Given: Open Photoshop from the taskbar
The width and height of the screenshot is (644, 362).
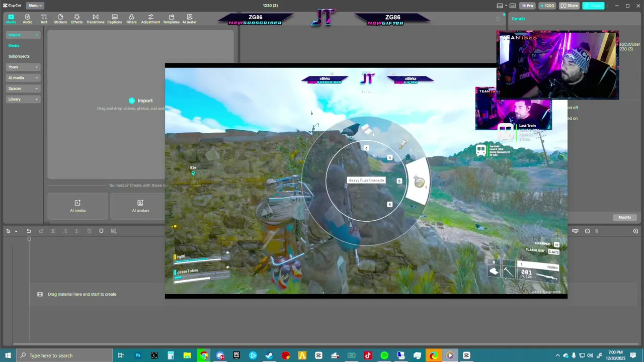Looking at the screenshot, I should (137, 355).
